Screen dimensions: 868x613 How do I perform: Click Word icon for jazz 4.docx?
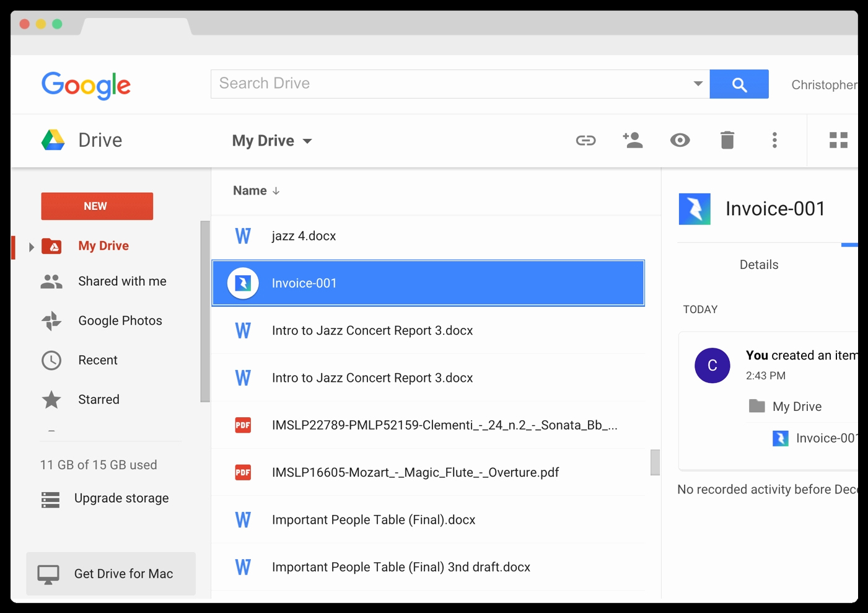click(243, 236)
